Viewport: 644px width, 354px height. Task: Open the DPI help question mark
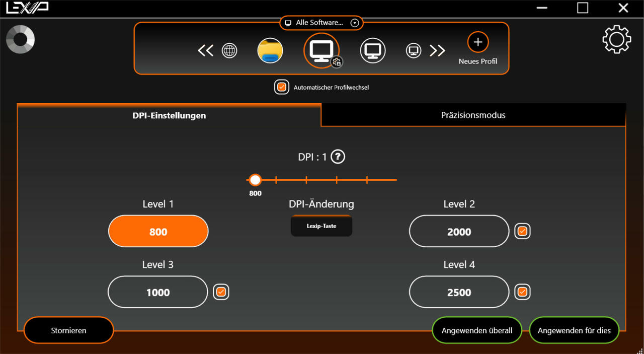[x=338, y=157]
